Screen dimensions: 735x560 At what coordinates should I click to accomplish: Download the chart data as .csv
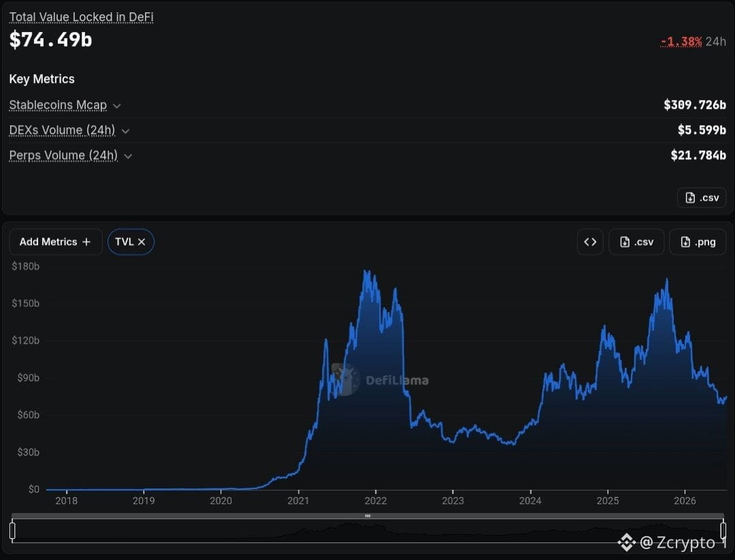[x=636, y=242]
